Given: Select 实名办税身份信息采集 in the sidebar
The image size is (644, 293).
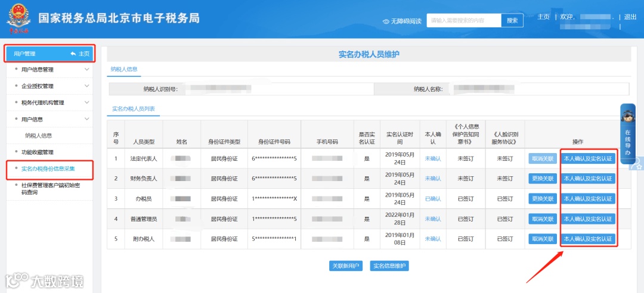Looking at the screenshot, I should click(x=48, y=169).
